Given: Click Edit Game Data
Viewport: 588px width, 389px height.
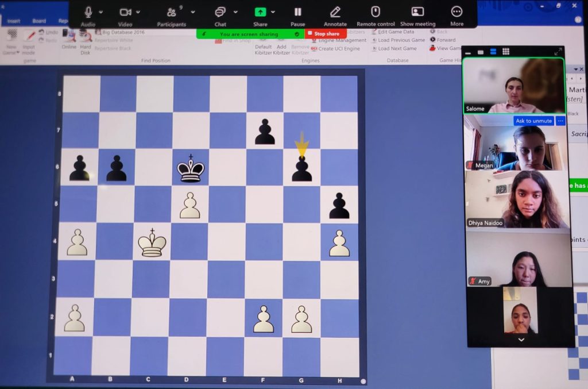Looking at the screenshot, I should coord(393,32).
